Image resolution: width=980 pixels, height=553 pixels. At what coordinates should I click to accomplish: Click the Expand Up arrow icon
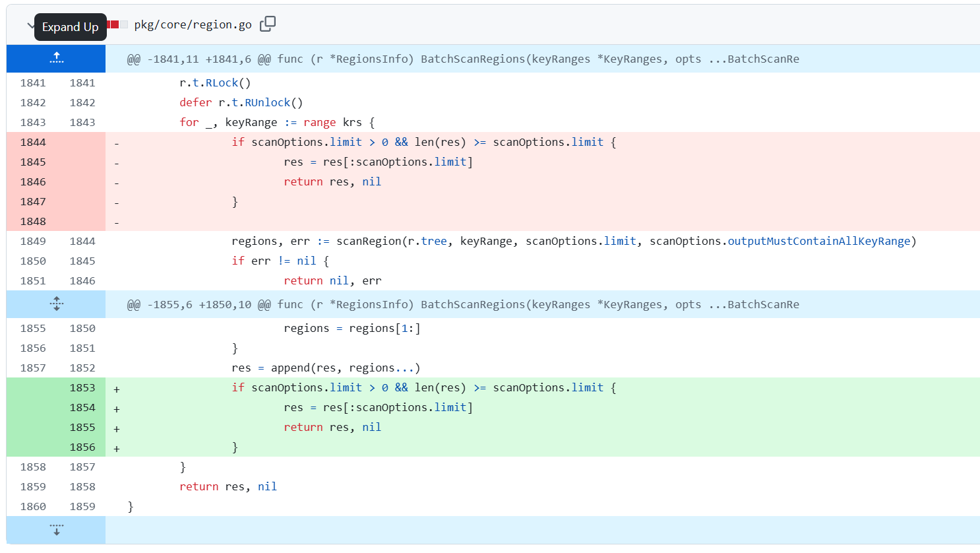click(56, 59)
